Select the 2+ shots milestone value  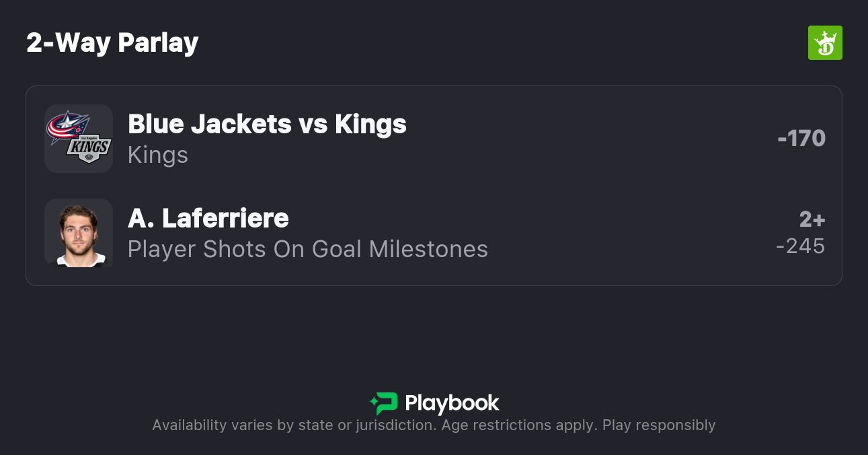[812, 219]
